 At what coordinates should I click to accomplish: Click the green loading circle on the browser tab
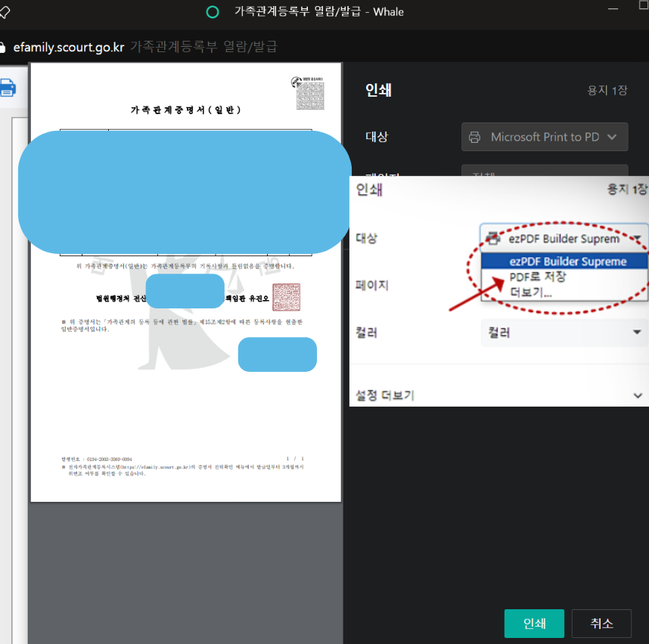pyautogui.click(x=212, y=12)
